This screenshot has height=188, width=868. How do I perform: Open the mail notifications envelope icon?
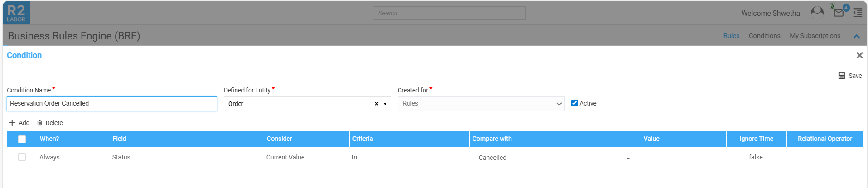pos(839,12)
